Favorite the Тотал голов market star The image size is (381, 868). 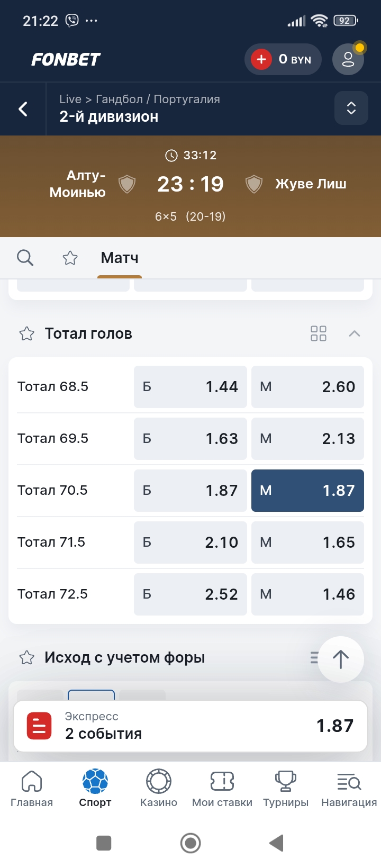click(26, 334)
